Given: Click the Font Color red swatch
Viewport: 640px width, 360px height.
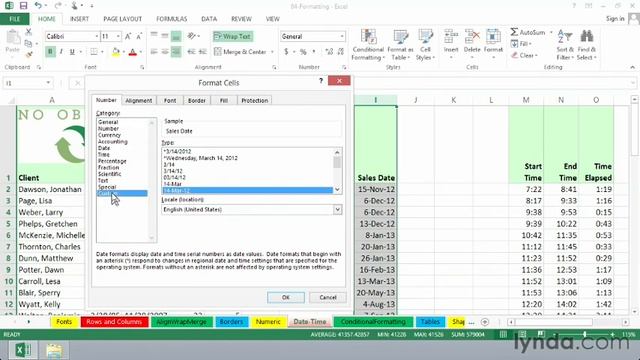Looking at the screenshot, I should pos(132,52).
